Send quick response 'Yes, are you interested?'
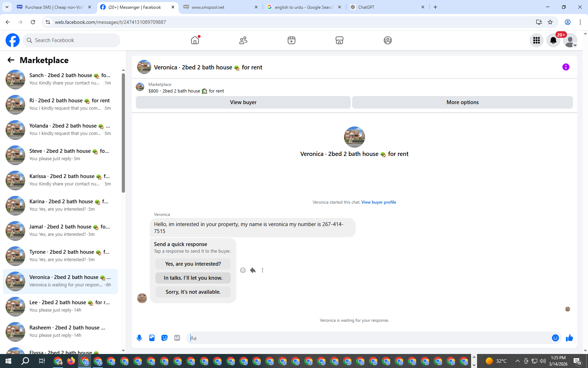The width and height of the screenshot is (588, 368). click(x=193, y=264)
